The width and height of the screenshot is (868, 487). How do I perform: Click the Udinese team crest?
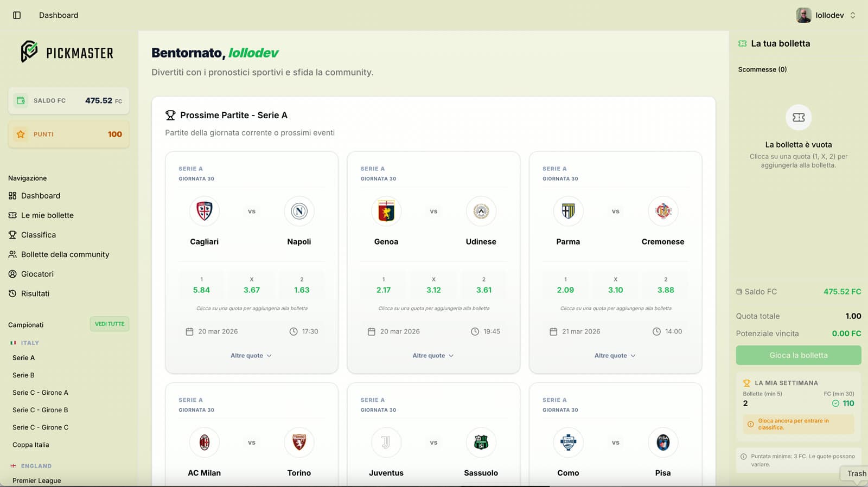click(481, 211)
